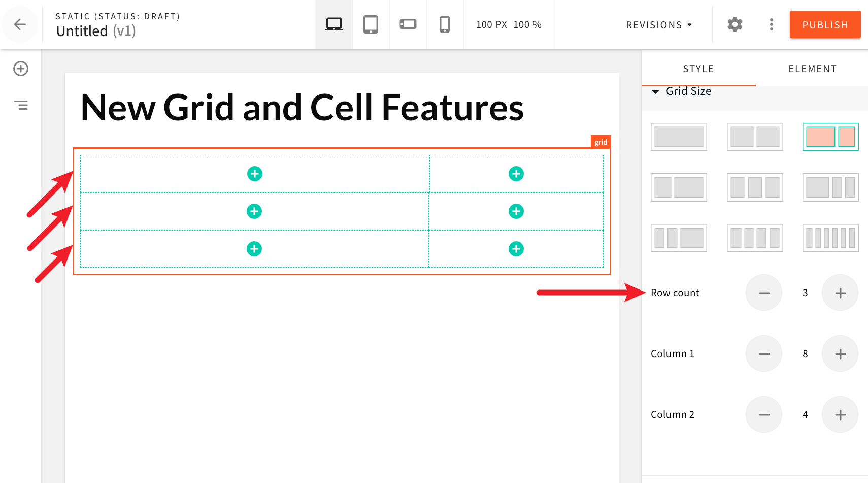Image resolution: width=868 pixels, height=483 pixels.
Task: Go back using the arrow button
Action: pyautogui.click(x=20, y=24)
